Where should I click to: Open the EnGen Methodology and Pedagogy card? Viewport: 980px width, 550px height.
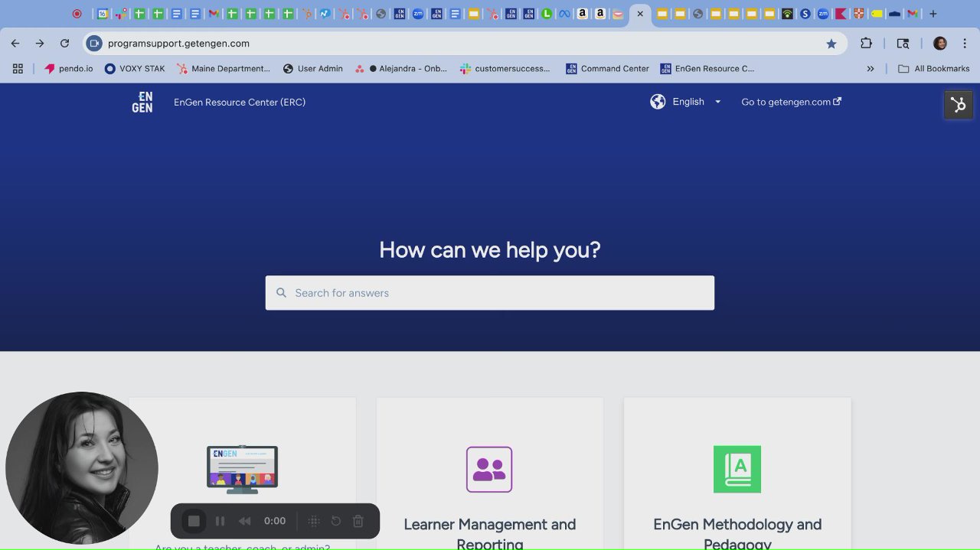point(737,474)
